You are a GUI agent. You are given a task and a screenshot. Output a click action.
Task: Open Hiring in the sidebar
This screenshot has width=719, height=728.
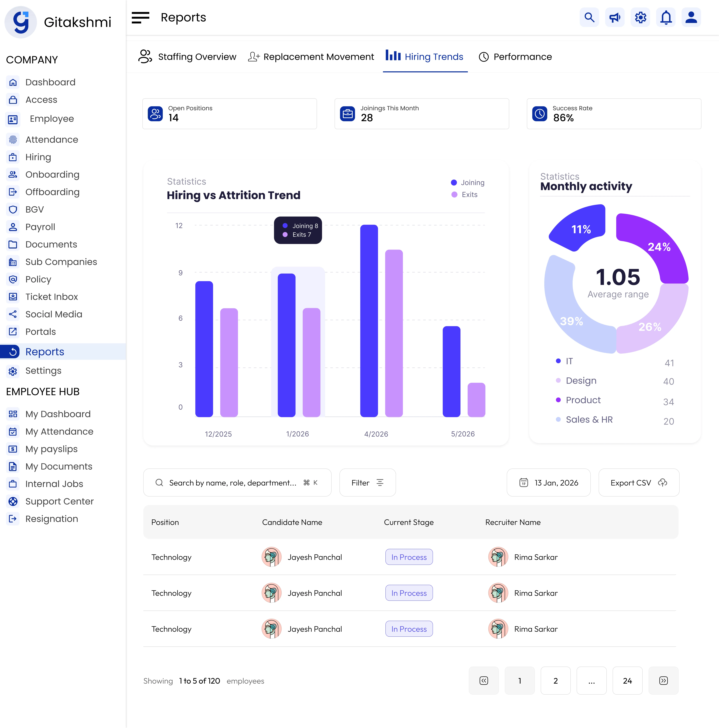click(38, 157)
